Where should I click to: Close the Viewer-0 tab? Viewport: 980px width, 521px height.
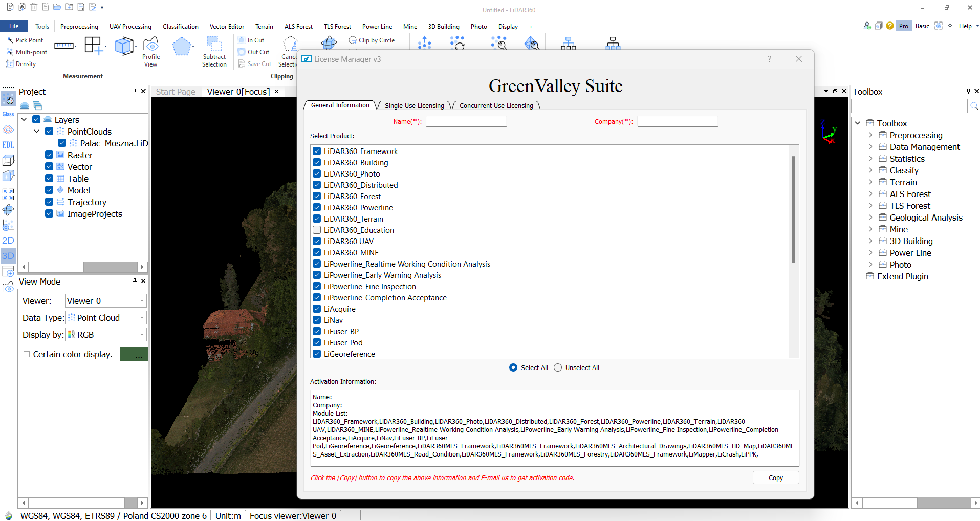click(277, 92)
